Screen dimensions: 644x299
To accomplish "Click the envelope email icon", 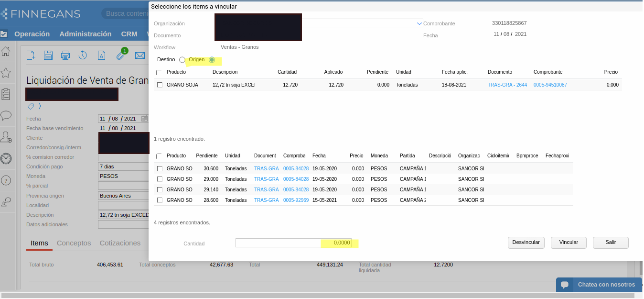I will tap(140, 55).
